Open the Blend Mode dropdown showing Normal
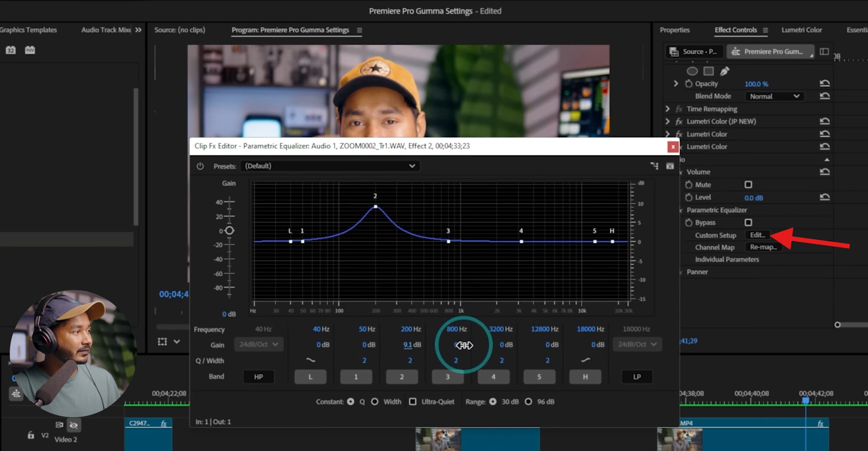This screenshot has height=451, width=868. click(774, 96)
